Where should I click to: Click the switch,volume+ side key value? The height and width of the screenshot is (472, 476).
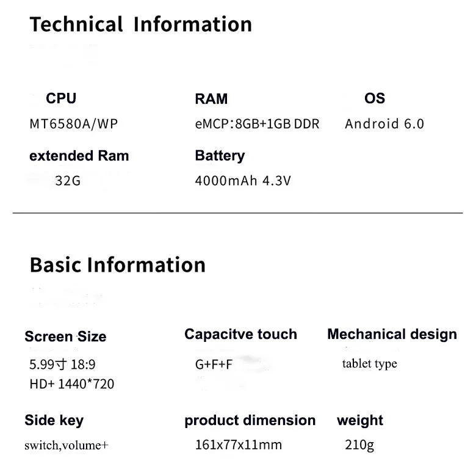coord(67,445)
